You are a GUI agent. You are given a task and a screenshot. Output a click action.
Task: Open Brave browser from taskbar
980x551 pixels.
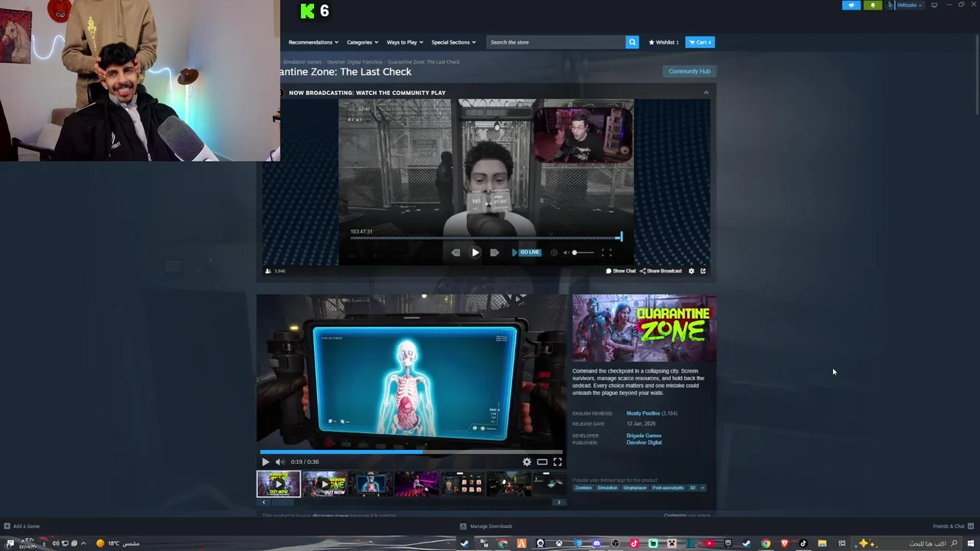coord(784,543)
